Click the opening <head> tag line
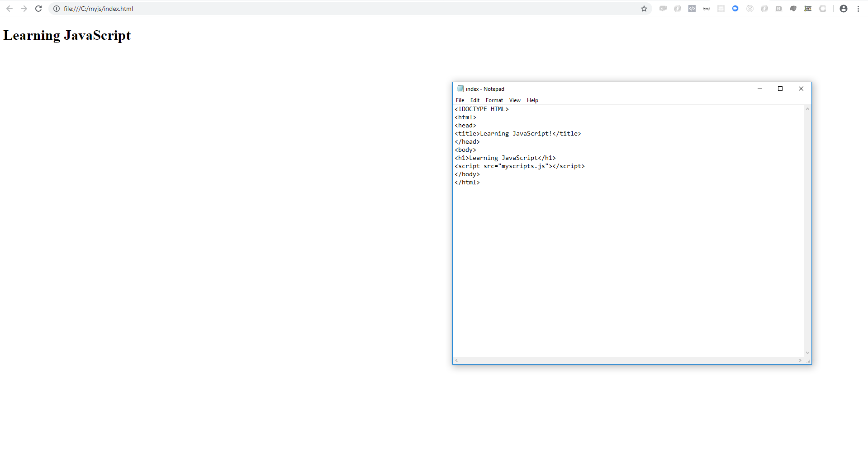The image size is (868, 455). click(465, 125)
